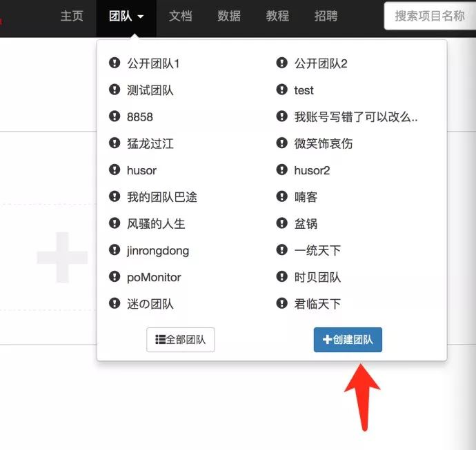Viewport: 476px width, 450px height.
Task: Open the 数据 nav item
Action: coord(229,16)
